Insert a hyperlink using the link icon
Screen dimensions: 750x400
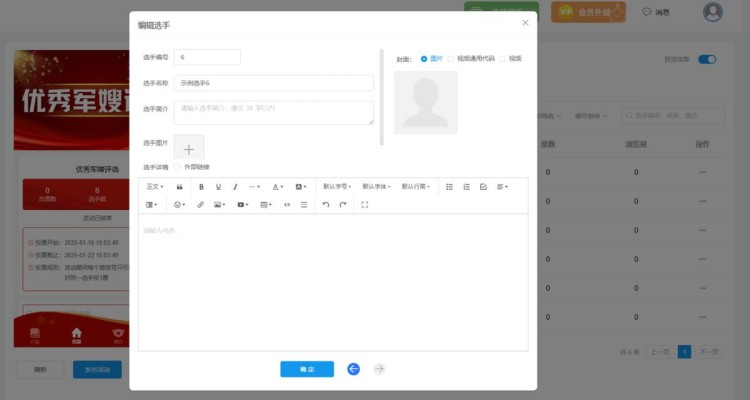click(x=200, y=204)
